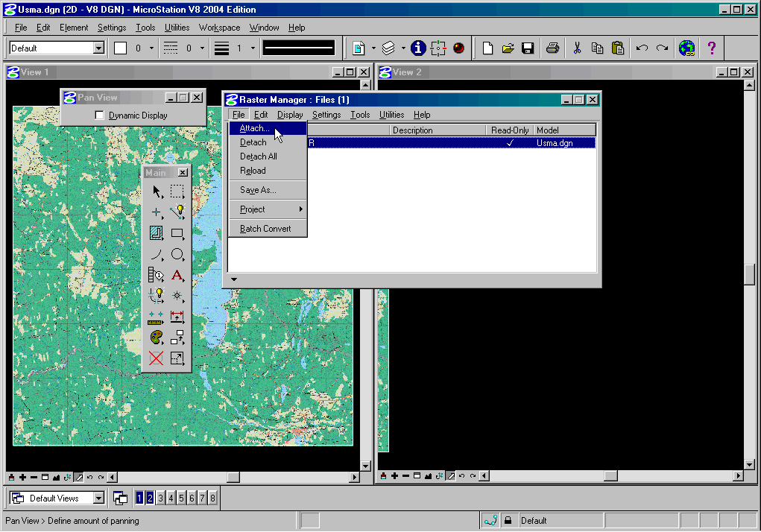The image size is (761, 532).
Task: Click View 1 horizontal scrollbar thumb
Action: (x=233, y=477)
